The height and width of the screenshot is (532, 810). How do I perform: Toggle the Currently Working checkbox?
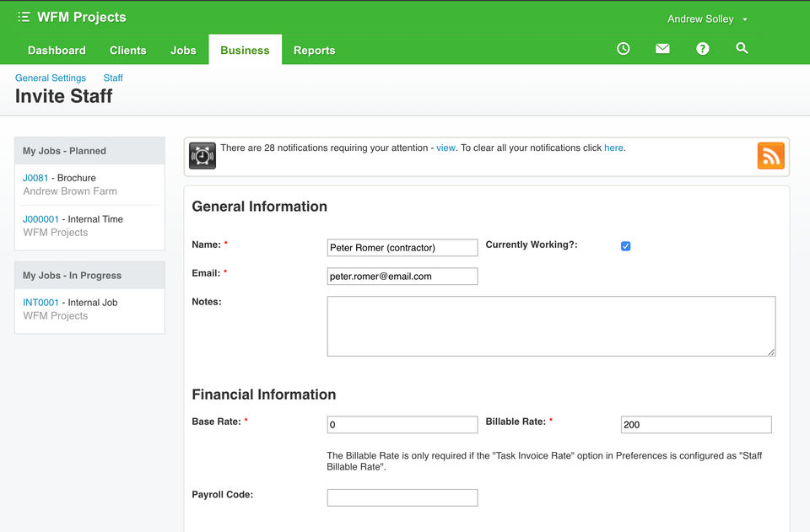point(625,246)
